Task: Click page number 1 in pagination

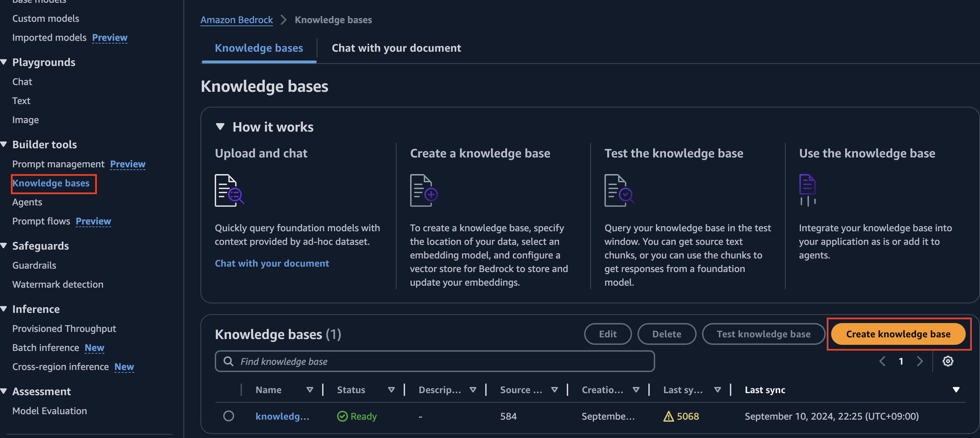Action: pyautogui.click(x=901, y=361)
